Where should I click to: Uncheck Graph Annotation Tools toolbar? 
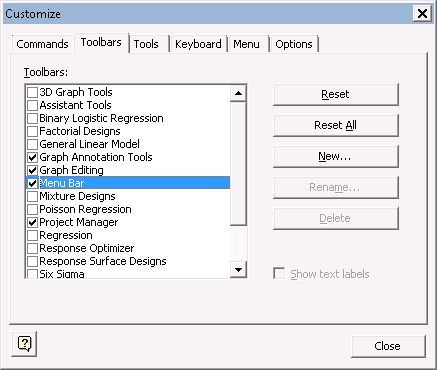click(32, 157)
